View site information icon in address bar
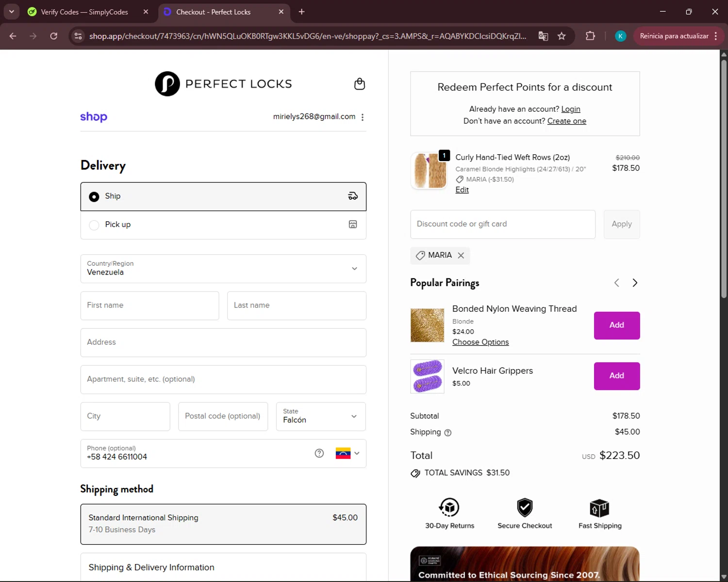This screenshot has width=728, height=582. tap(78, 36)
